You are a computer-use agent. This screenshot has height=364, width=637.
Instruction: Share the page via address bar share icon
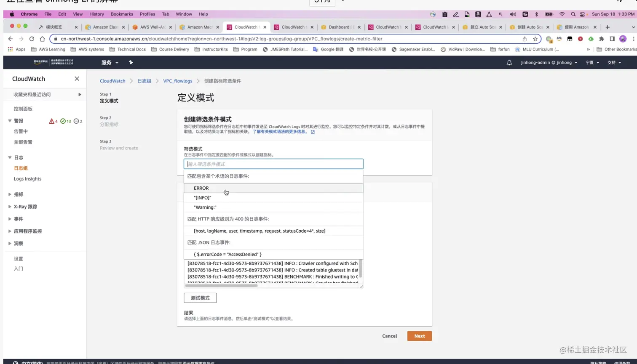525,39
